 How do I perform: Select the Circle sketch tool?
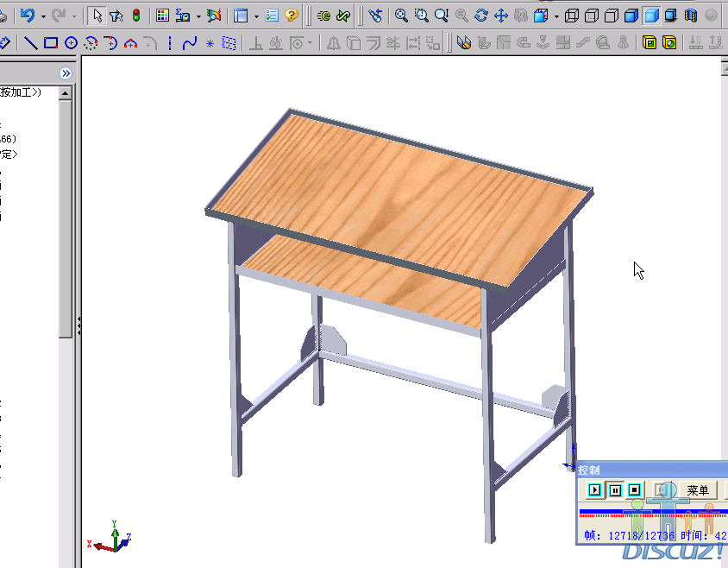click(x=71, y=43)
